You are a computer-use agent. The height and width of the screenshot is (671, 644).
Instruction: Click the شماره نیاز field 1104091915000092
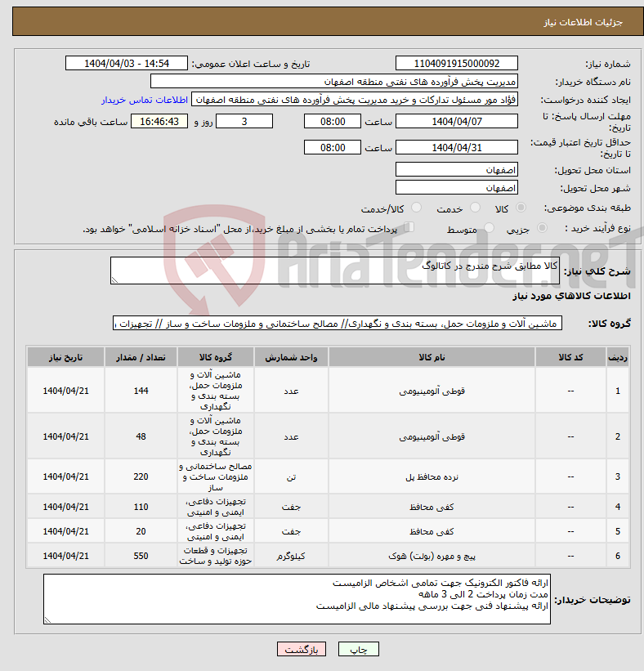coord(457,63)
